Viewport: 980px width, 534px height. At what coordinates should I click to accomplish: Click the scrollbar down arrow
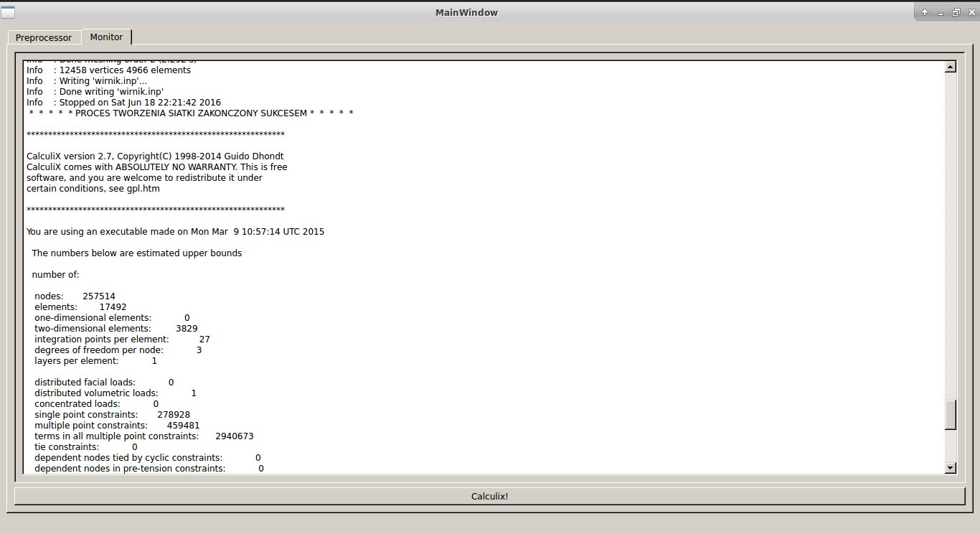[x=951, y=468]
